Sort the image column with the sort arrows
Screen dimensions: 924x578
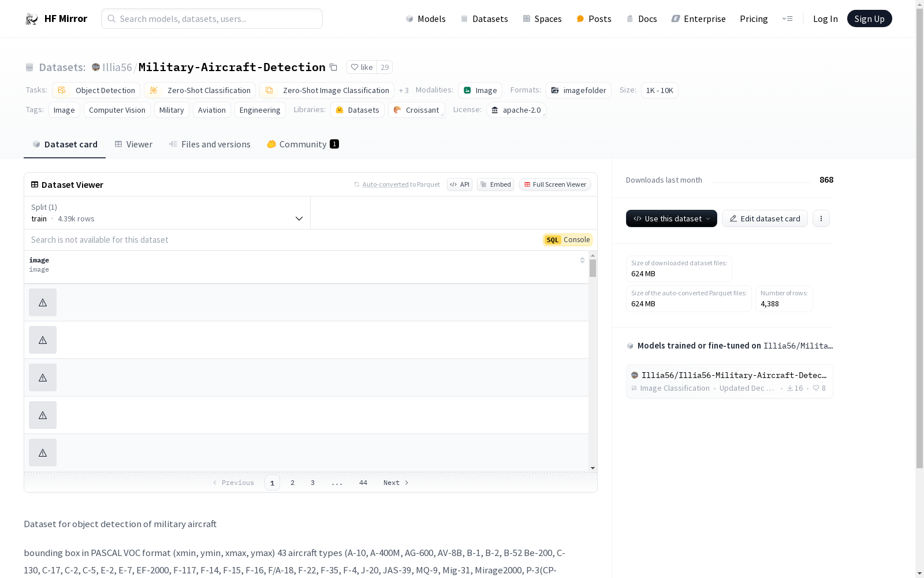tap(582, 260)
